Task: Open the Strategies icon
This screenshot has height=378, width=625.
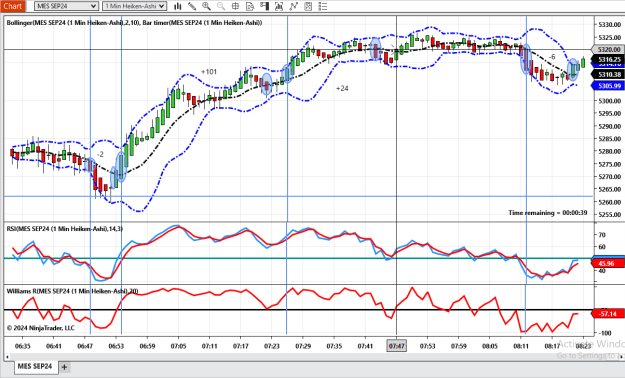Action: pos(308,6)
